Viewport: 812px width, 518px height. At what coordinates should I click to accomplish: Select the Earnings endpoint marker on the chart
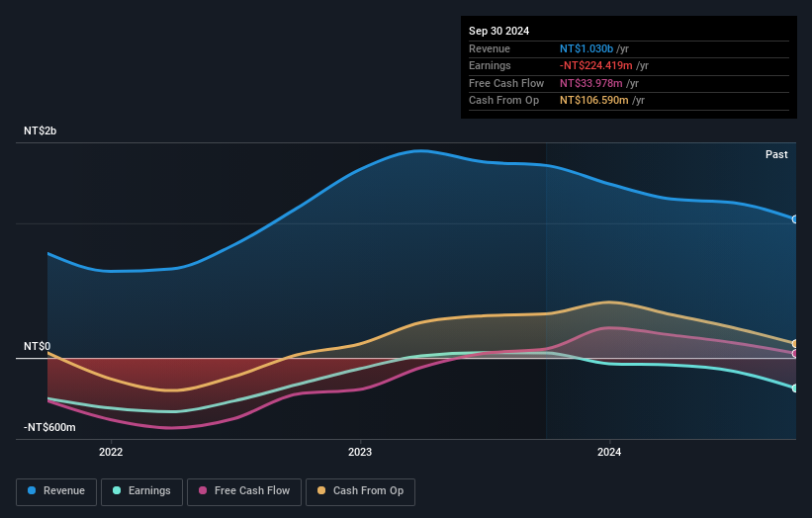coord(795,388)
